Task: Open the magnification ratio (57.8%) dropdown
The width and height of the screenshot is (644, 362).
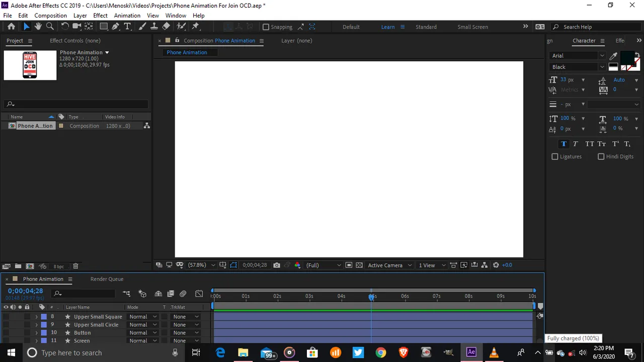Action: (201, 265)
